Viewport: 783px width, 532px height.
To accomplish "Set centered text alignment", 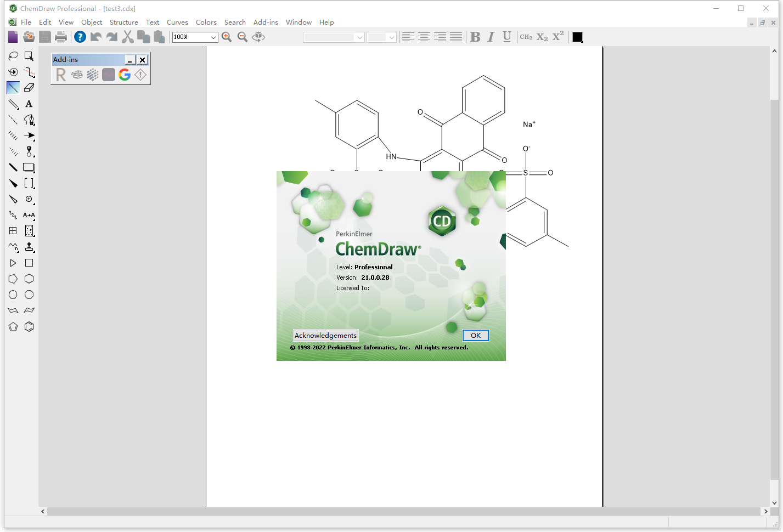I will (x=424, y=37).
